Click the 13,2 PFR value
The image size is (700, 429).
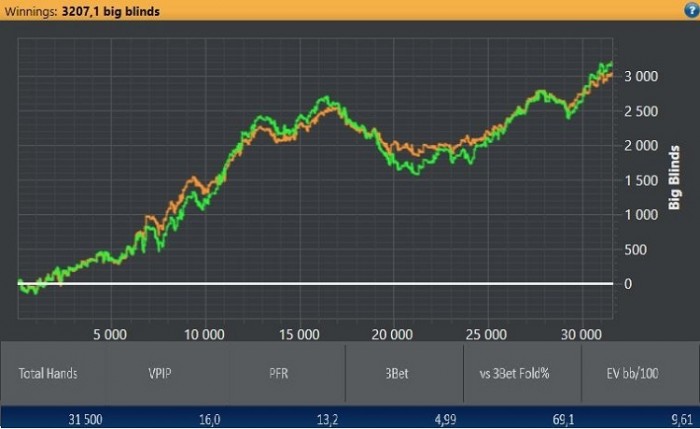pos(328,420)
